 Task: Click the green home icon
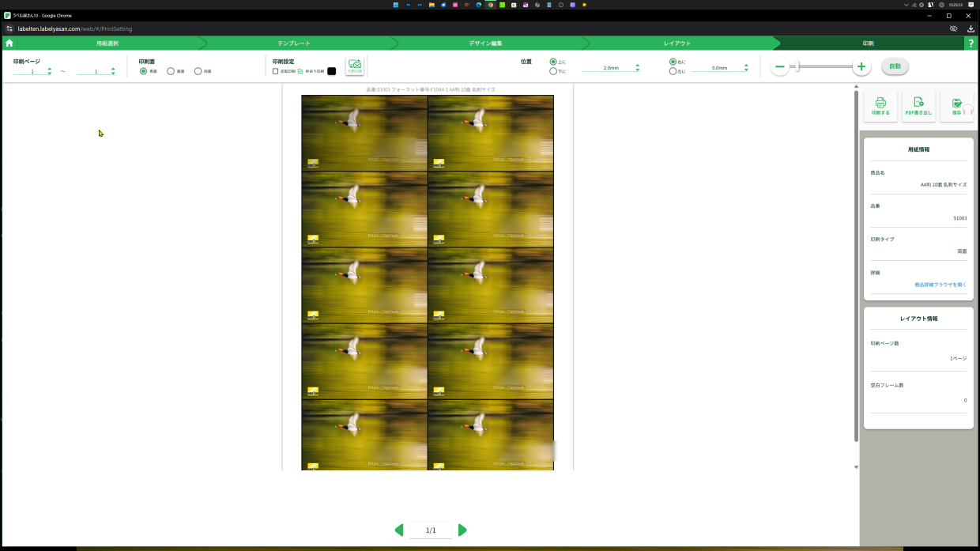coord(9,43)
